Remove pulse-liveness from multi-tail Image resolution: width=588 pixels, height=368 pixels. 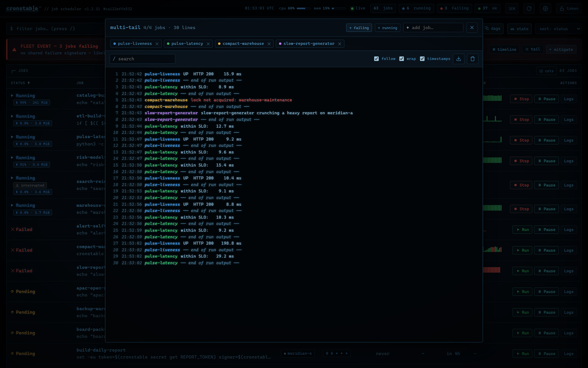click(x=157, y=44)
